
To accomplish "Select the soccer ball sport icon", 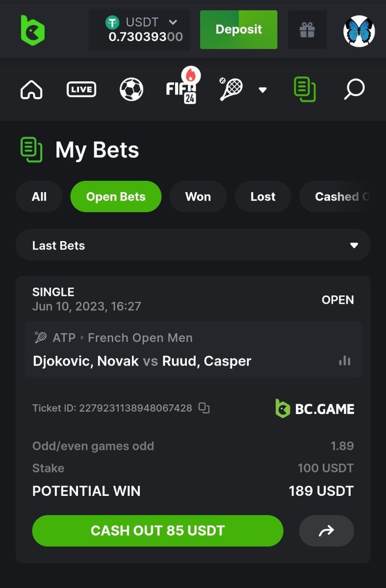I will (x=131, y=90).
